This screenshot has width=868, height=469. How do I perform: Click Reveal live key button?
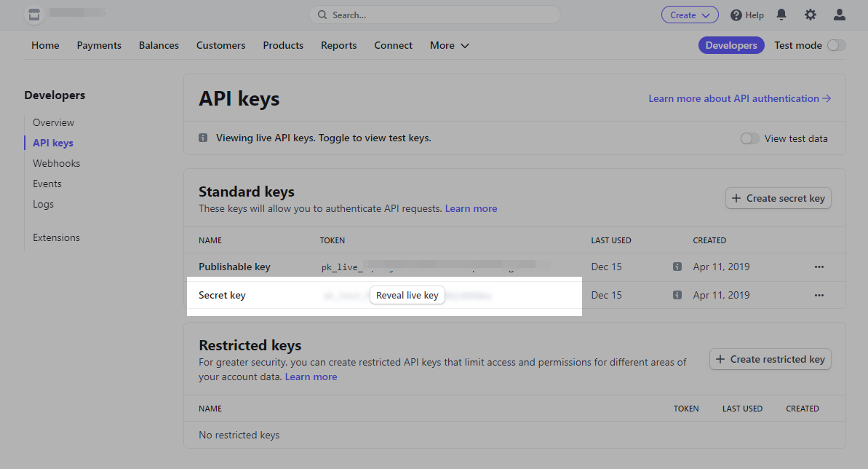point(407,296)
